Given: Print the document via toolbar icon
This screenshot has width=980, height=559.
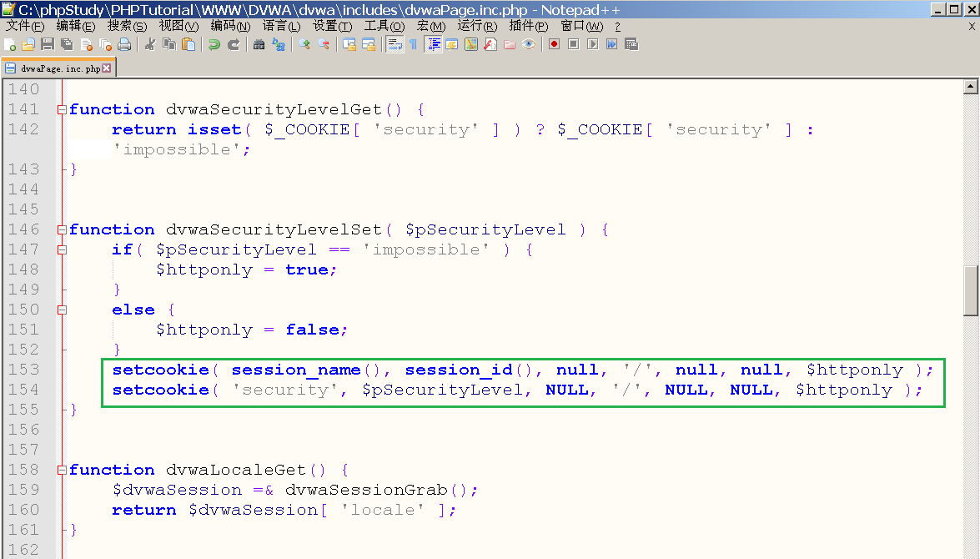Looking at the screenshot, I should pos(124,44).
